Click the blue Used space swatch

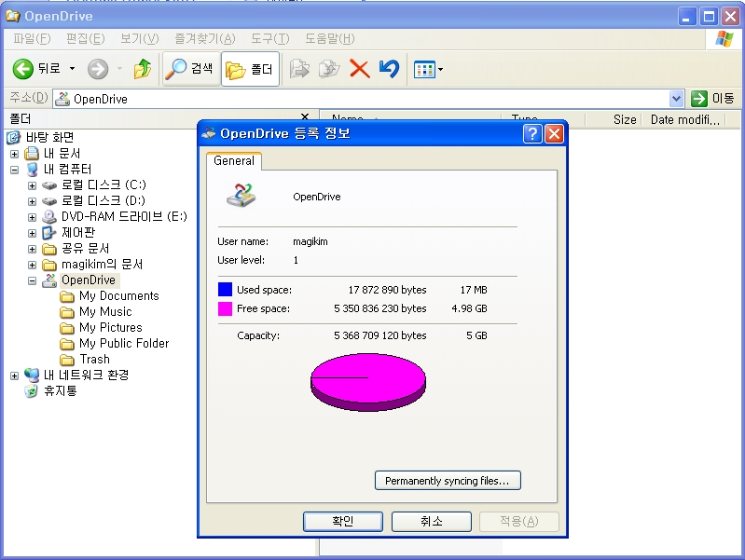[x=225, y=289]
